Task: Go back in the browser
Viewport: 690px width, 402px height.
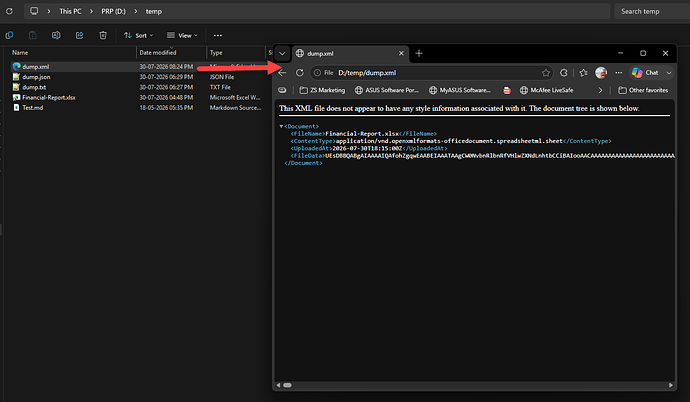Action: [283, 73]
